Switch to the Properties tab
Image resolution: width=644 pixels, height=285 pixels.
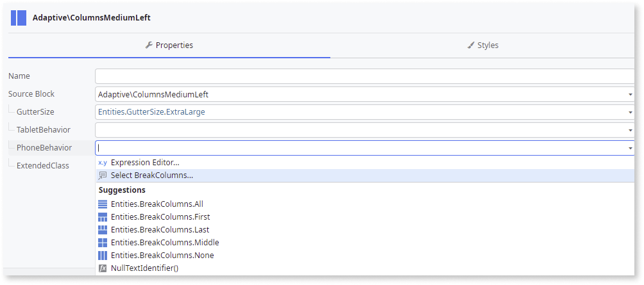[x=169, y=45]
